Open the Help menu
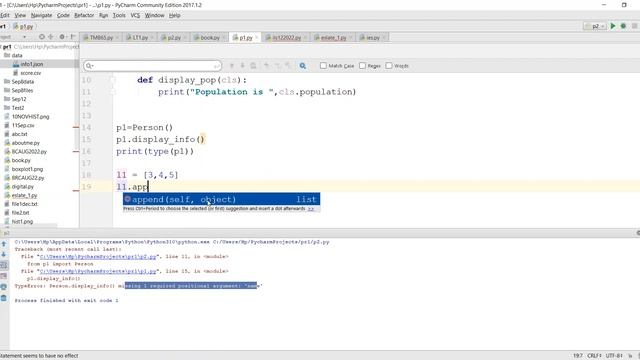Image resolution: width=640 pixels, height=360 pixels. pos(175,16)
